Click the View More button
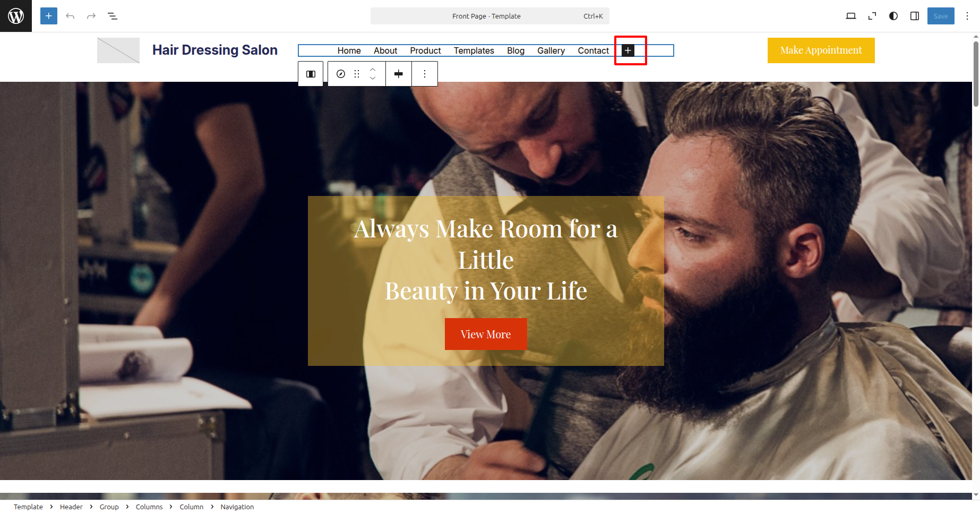Image resolution: width=980 pixels, height=513 pixels. [486, 334]
